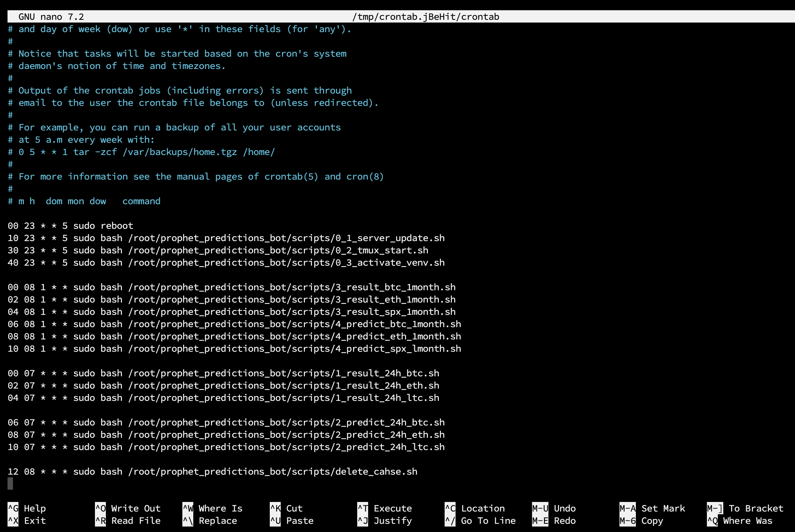Click the ^C Location shortcut
Image resolution: width=795 pixels, height=532 pixels.
[475, 508]
